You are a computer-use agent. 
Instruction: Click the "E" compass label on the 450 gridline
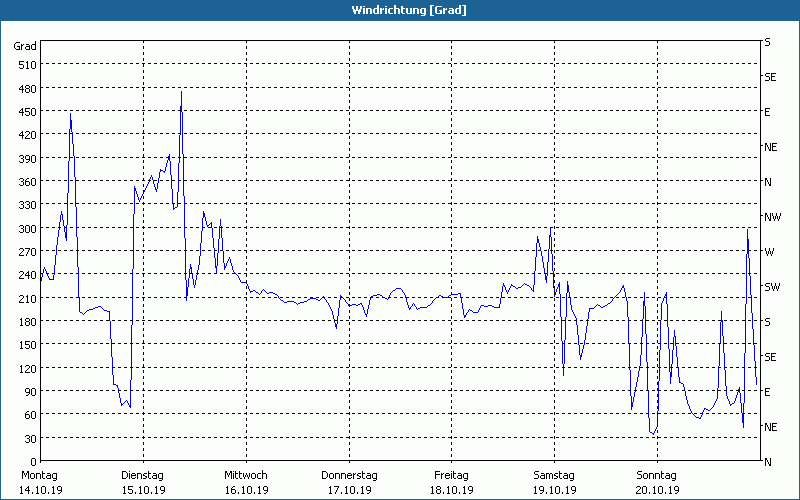(767, 112)
